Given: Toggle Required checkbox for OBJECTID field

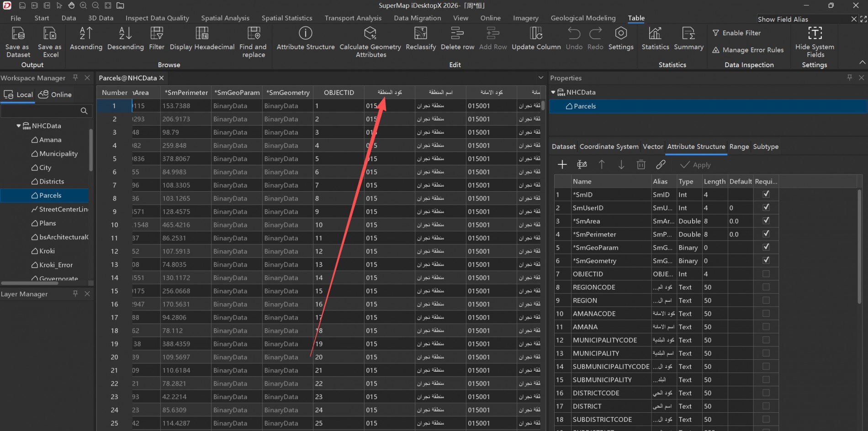Looking at the screenshot, I should (x=766, y=274).
